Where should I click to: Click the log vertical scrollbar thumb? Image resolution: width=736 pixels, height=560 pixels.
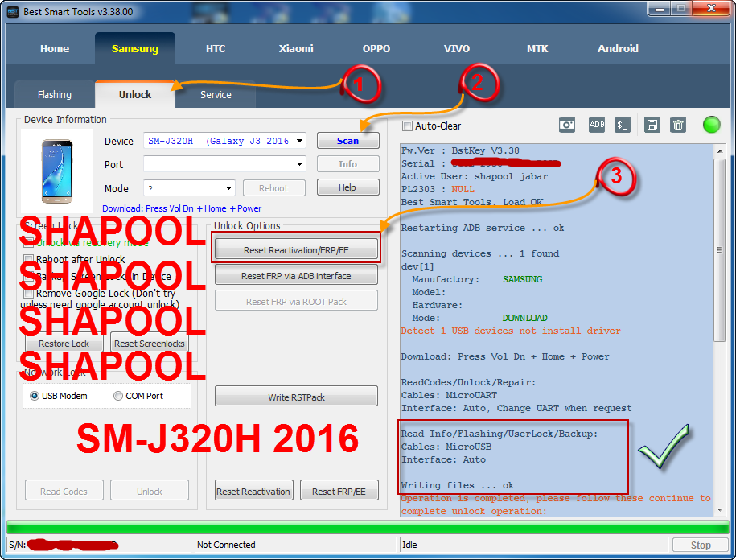click(x=720, y=250)
